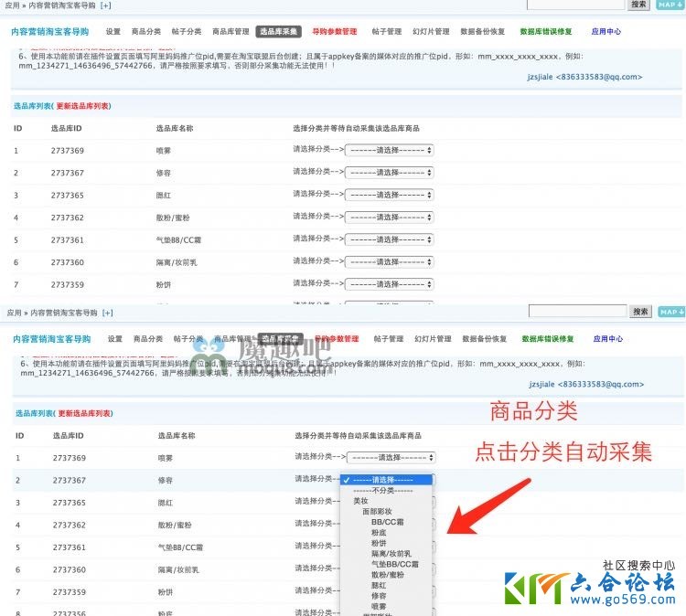The width and height of the screenshot is (686, 616).
Task: Open 幻灯片管理 tab in upper navigation bar
Action: click(x=431, y=31)
